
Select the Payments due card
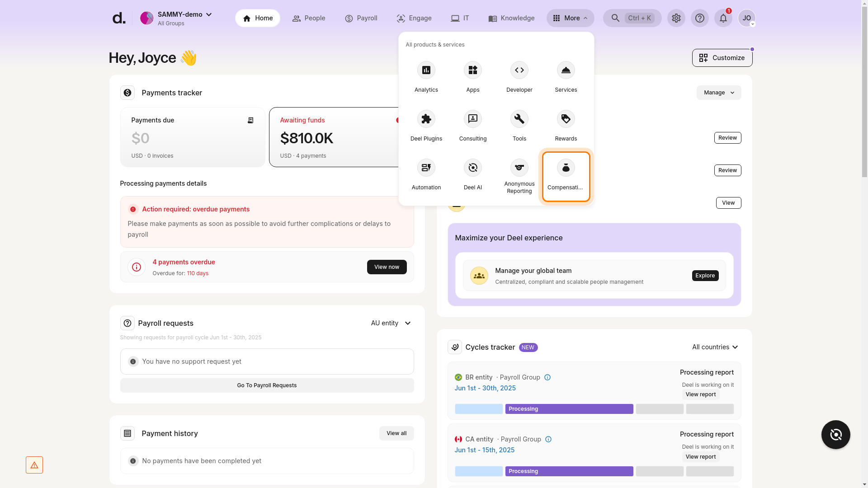(x=193, y=137)
